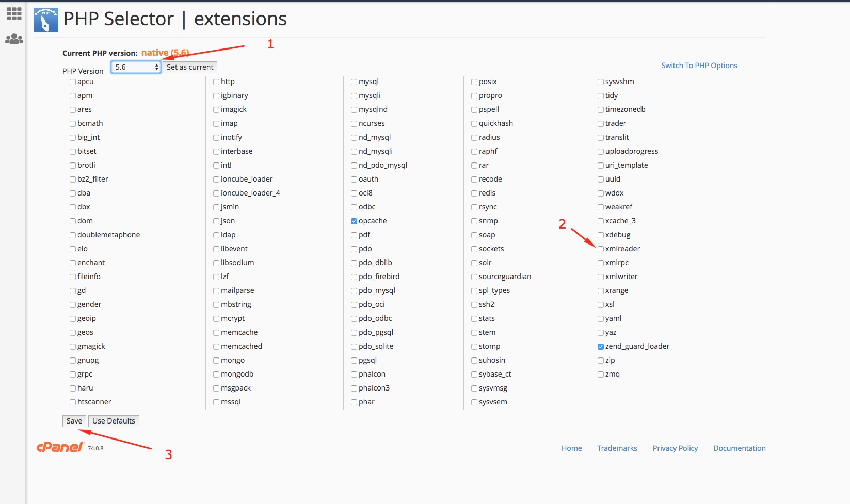
Task: Open the user manager people icon
Action: (14, 39)
